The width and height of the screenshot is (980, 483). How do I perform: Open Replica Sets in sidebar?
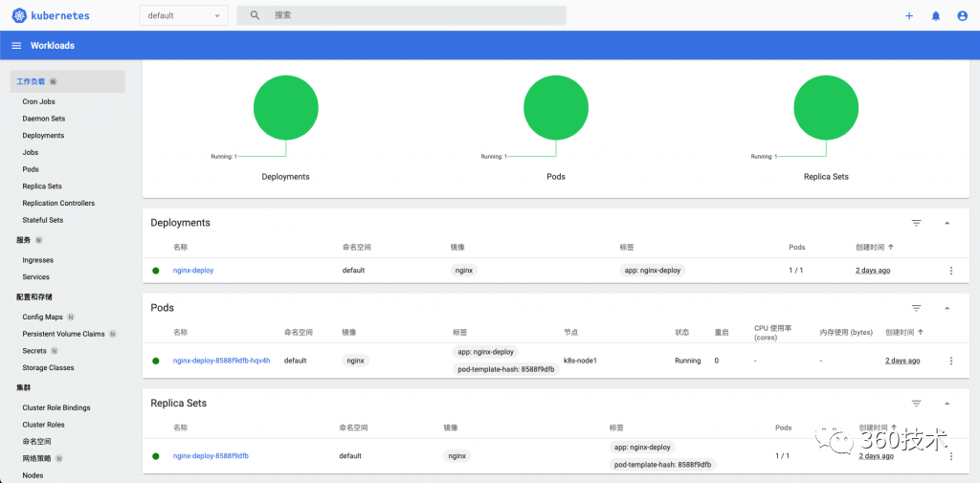coord(42,186)
